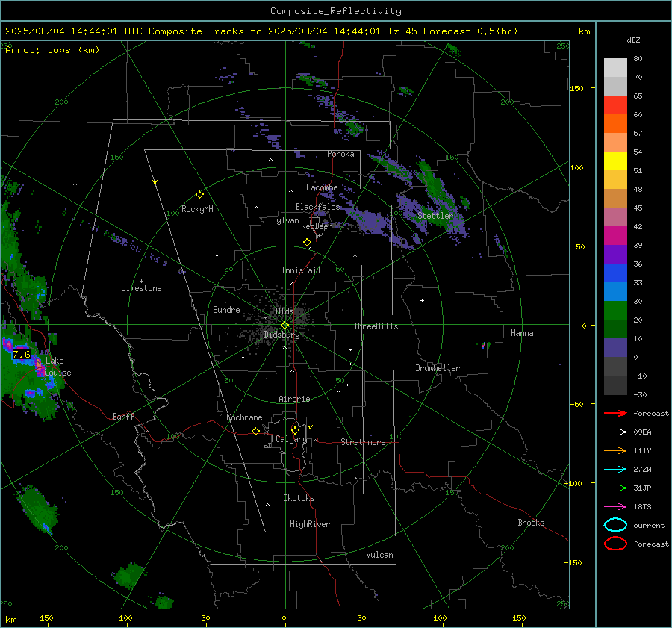Viewport: 672px width, 628px height.
Task: Click the Sundre town label
Action: [226, 309]
